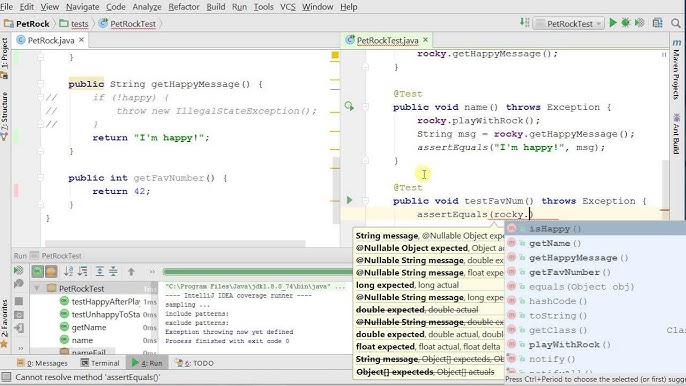Toggle alphabetical sort of test results
This screenshot has width=686, height=386.
tap(68, 272)
